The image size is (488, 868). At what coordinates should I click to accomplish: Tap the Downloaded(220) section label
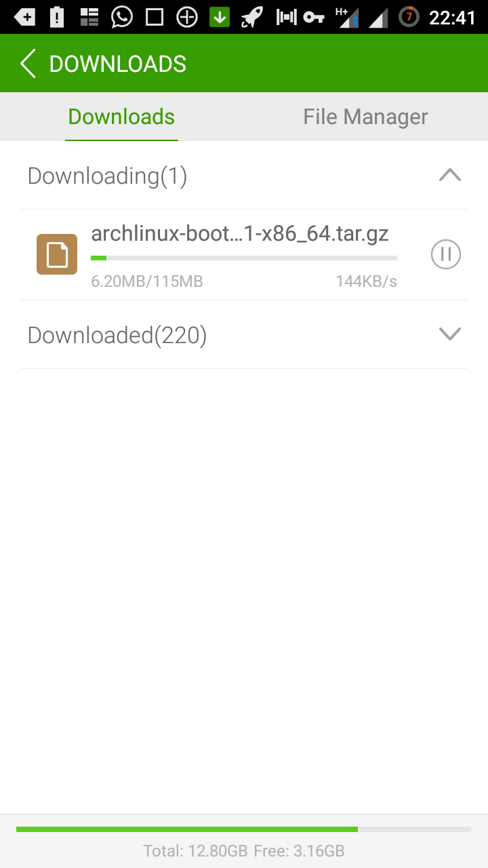(x=117, y=335)
